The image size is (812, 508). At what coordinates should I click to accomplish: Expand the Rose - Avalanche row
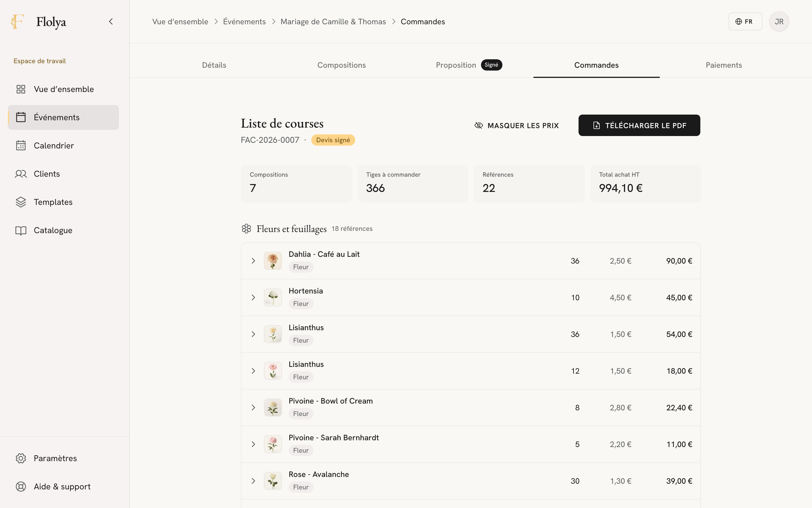point(253,481)
